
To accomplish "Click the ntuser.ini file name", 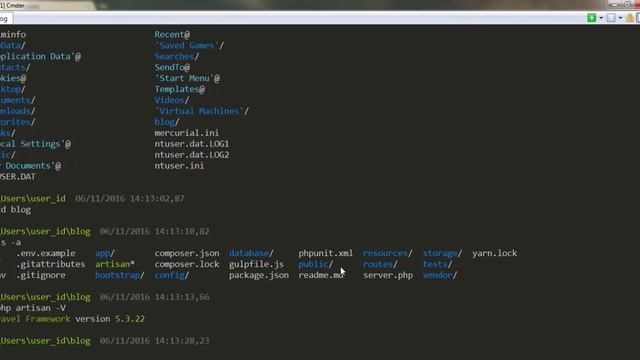I will click(179, 166).
